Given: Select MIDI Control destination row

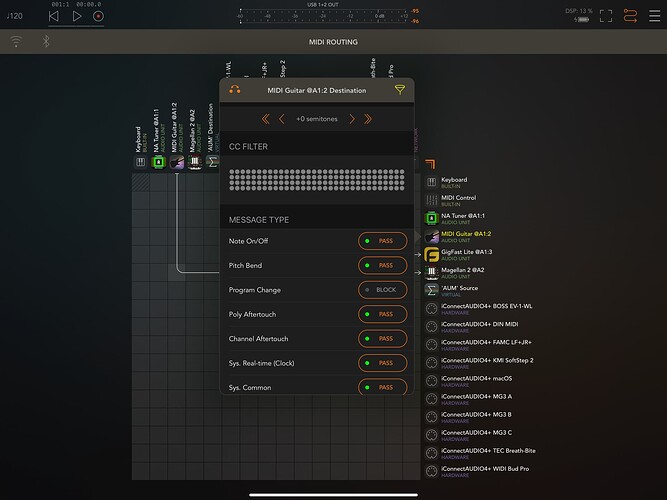Looking at the screenshot, I should [x=451, y=200].
